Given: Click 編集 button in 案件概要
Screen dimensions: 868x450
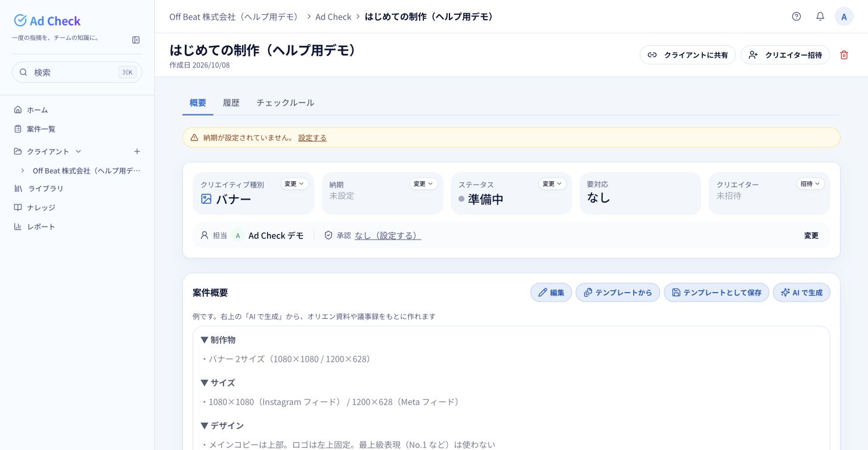Looking at the screenshot, I should coord(551,293).
